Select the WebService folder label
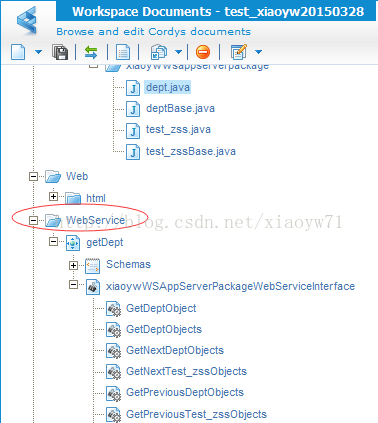 [95, 220]
